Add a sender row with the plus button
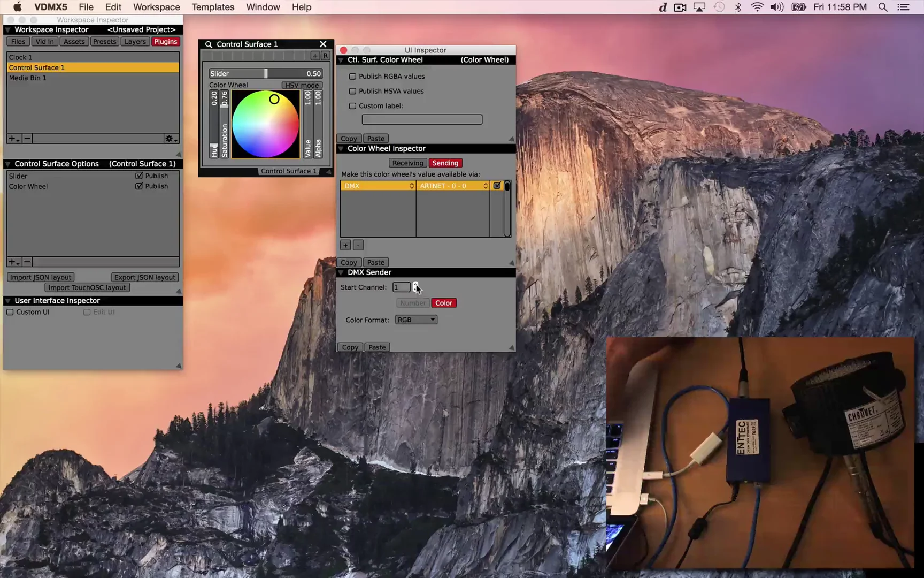Image resolution: width=924 pixels, height=578 pixels. 345,245
